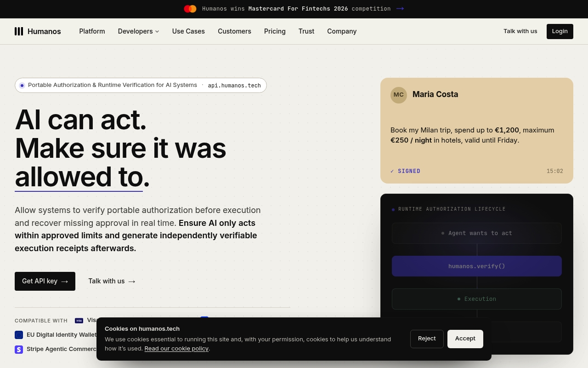Click the EU flag icon
588x368 pixels.
(19, 335)
